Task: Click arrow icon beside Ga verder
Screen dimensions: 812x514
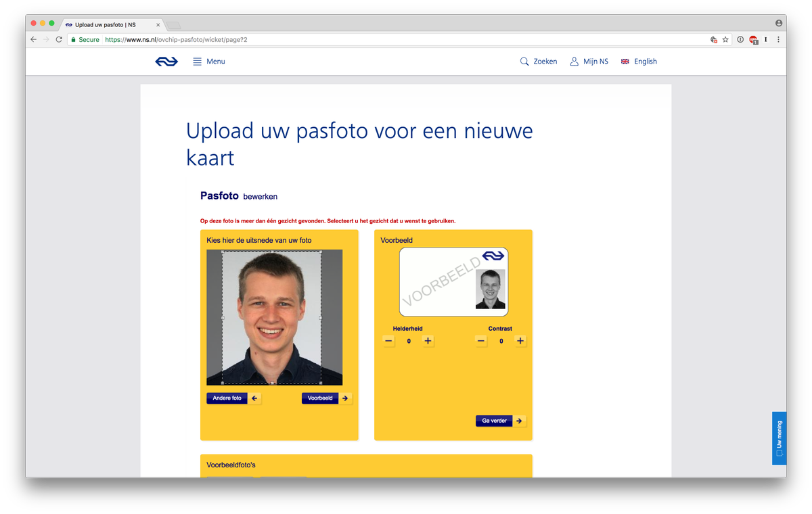Action: [x=519, y=421]
